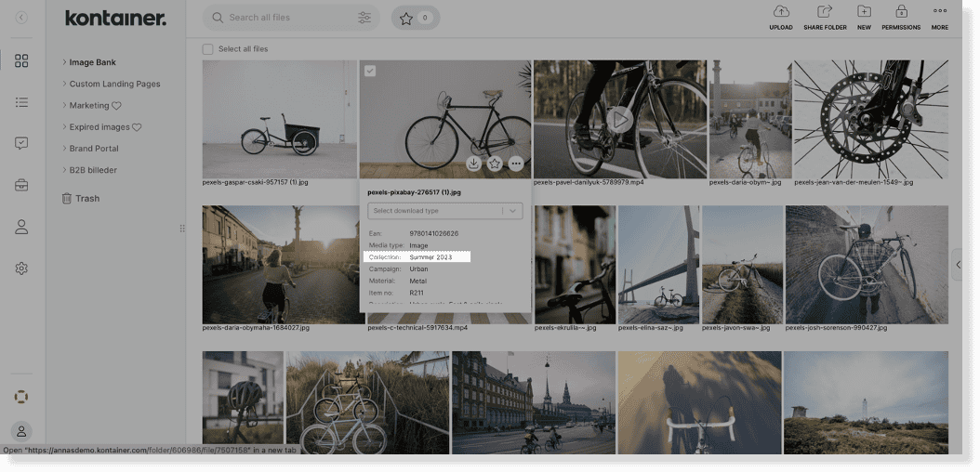Open the search filter sliders icon
Image resolution: width=980 pixels, height=472 pixels.
point(364,18)
